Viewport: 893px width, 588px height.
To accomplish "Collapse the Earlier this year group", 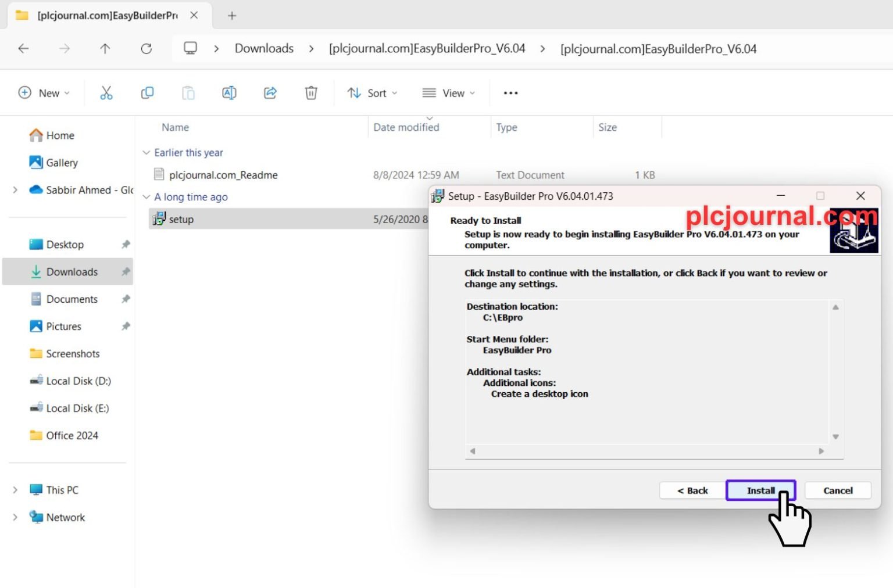I will [147, 153].
